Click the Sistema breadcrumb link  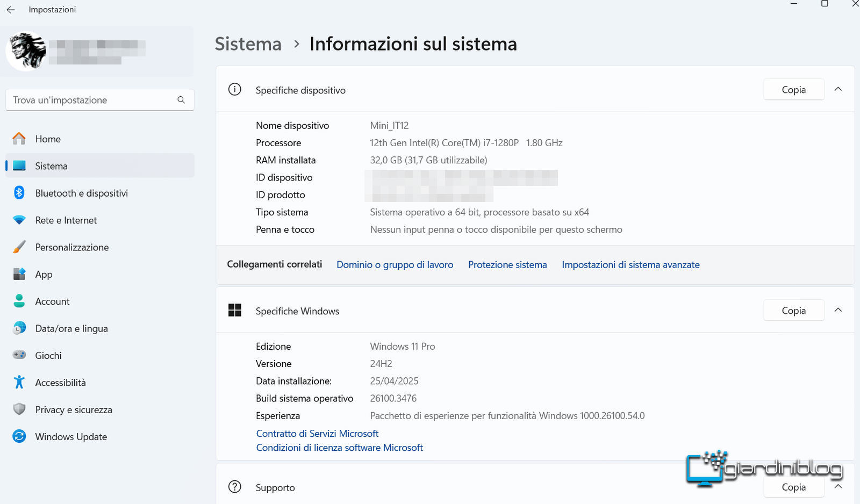(x=248, y=44)
